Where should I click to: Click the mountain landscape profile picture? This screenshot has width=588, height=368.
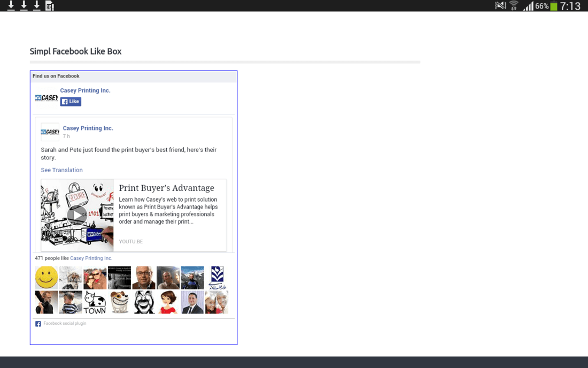pyautogui.click(x=192, y=278)
